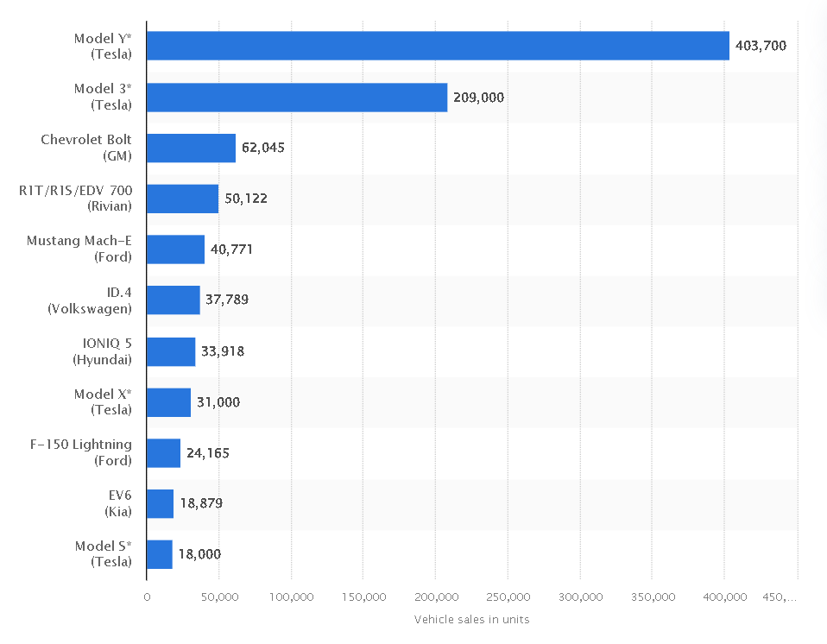Click the 50,122 value label

click(246, 199)
